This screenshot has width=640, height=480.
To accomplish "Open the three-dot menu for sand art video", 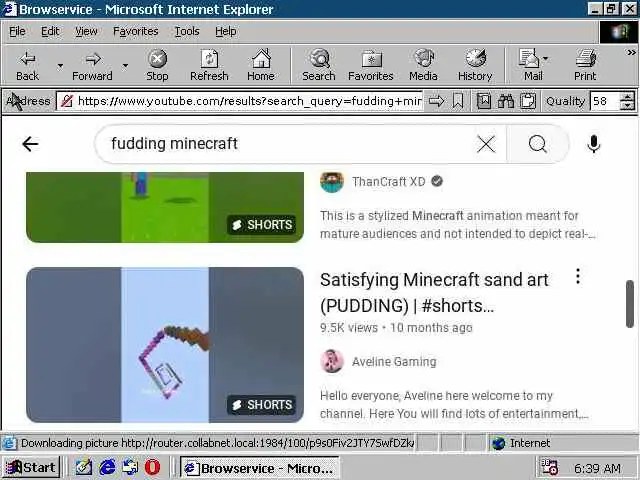I will 578,276.
